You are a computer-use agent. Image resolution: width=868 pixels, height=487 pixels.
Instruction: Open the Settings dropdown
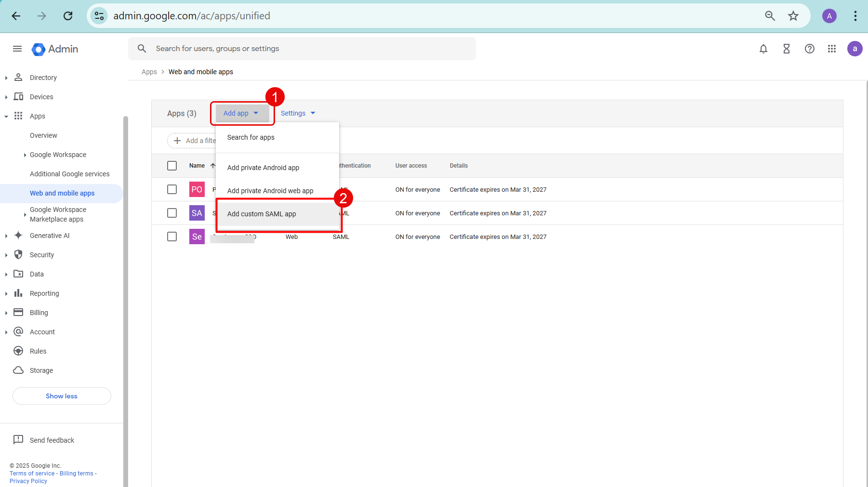pyautogui.click(x=298, y=113)
